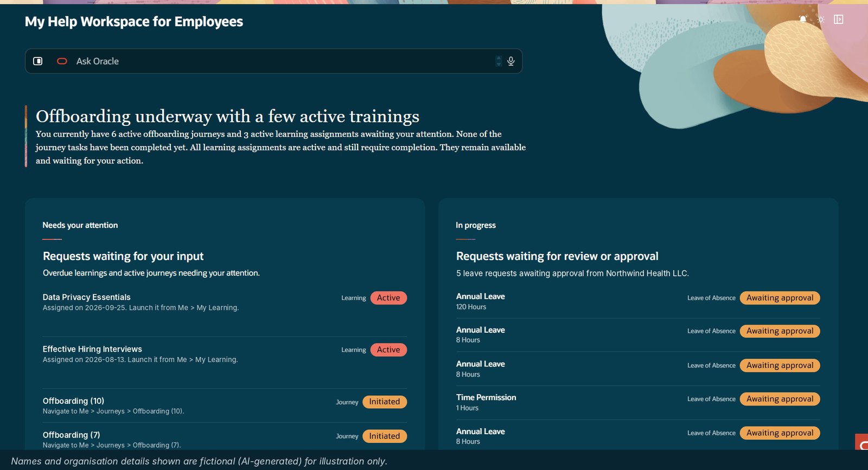Viewport: 868px width, 470px height.
Task: Click Leave of Absence label for Time Permission
Action: (x=711, y=399)
